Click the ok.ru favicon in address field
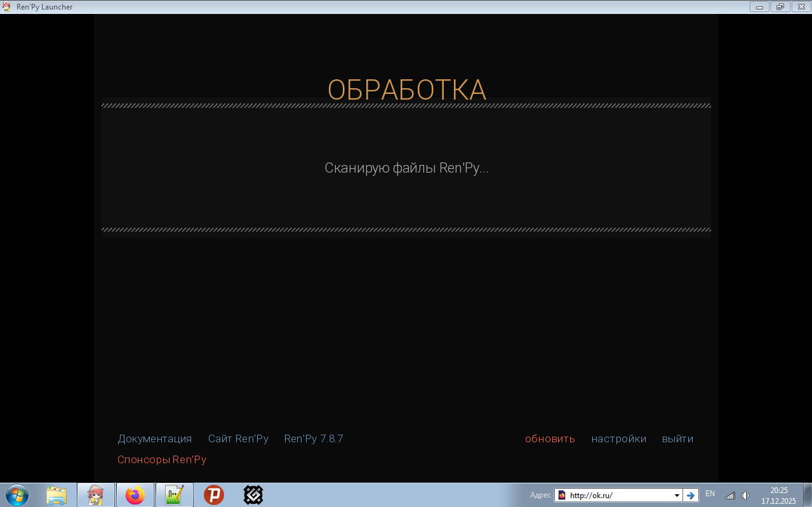 tap(562, 496)
